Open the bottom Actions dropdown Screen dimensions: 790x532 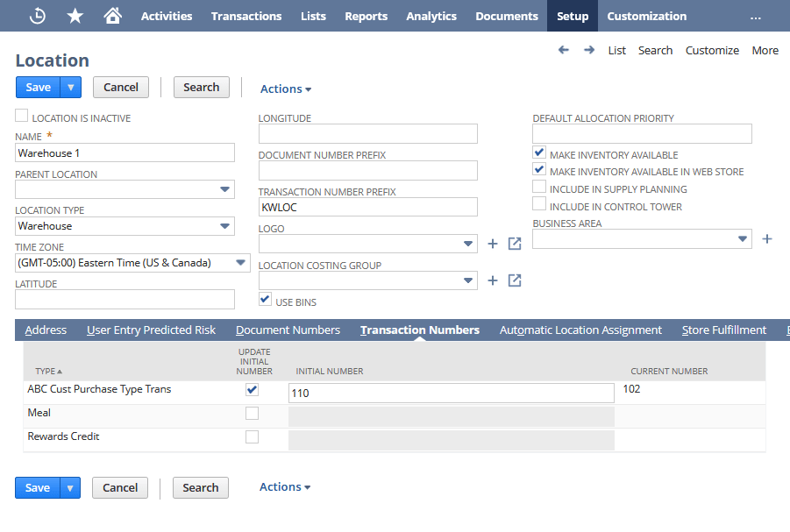click(x=285, y=487)
